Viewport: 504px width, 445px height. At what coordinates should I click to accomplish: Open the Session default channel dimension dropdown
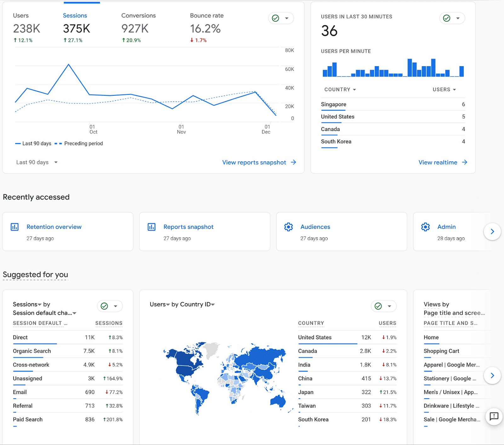(75, 313)
